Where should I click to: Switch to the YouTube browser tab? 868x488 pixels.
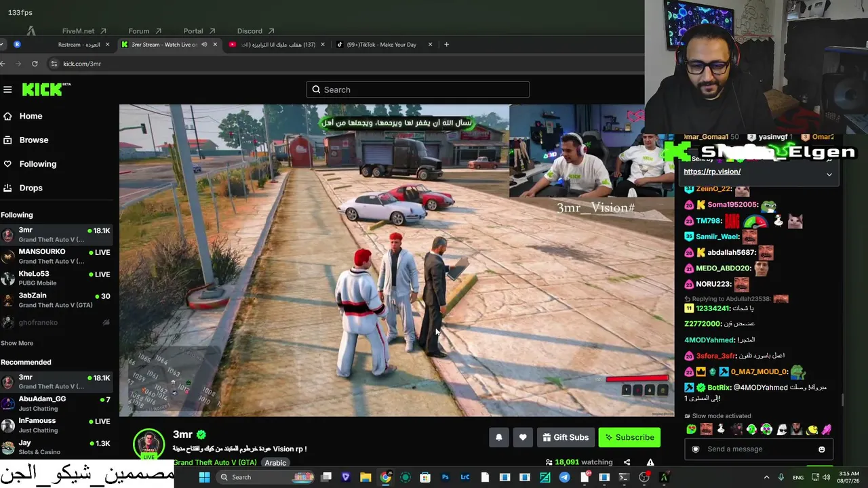click(278, 45)
